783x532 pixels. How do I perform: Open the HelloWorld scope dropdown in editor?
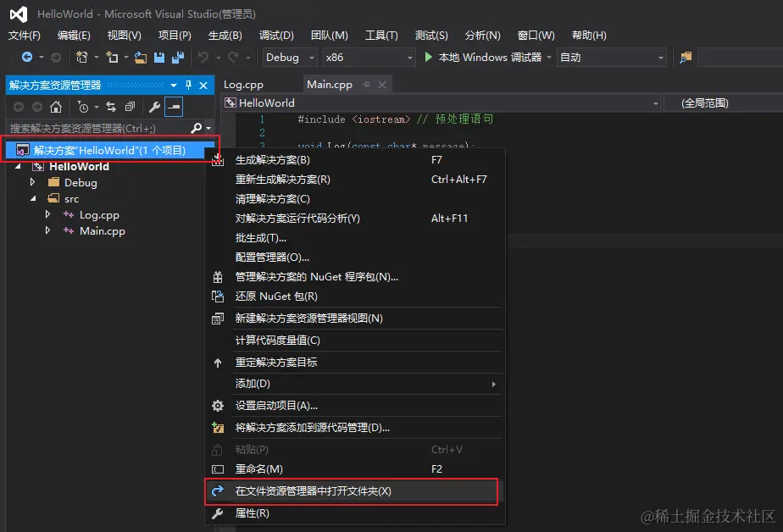click(x=441, y=103)
